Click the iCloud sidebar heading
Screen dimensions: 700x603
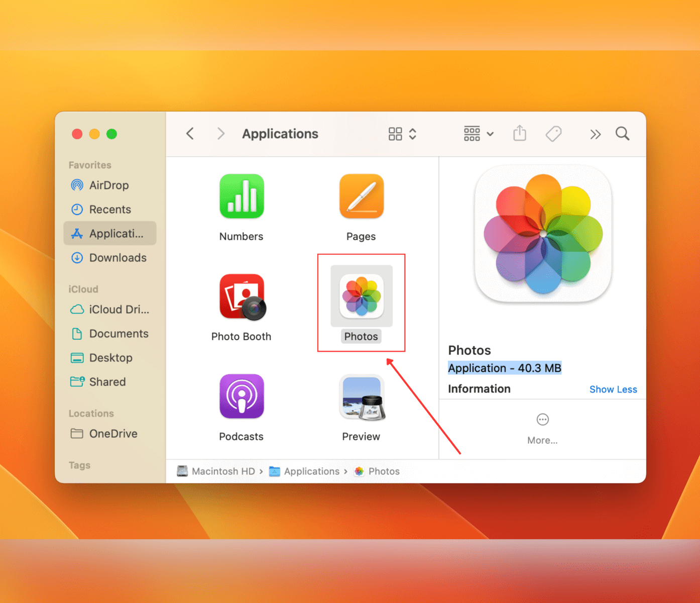pyautogui.click(x=83, y=289)
